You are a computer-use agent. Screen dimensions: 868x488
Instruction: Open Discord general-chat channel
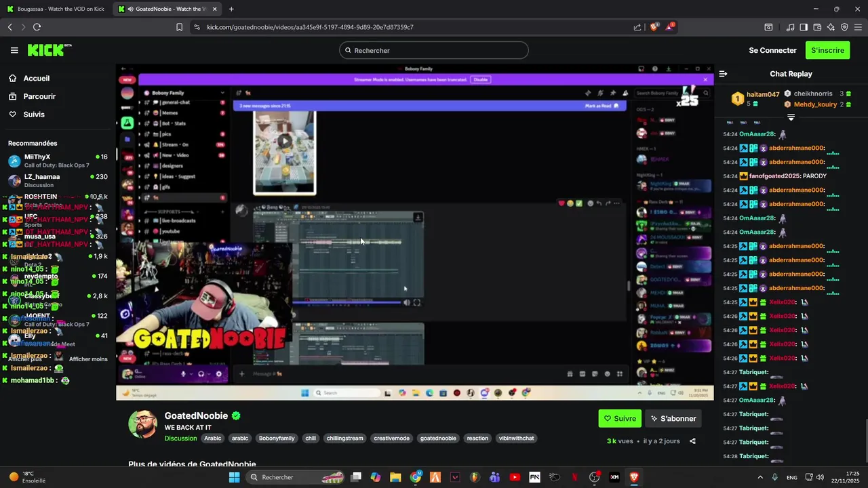(175, 102)
